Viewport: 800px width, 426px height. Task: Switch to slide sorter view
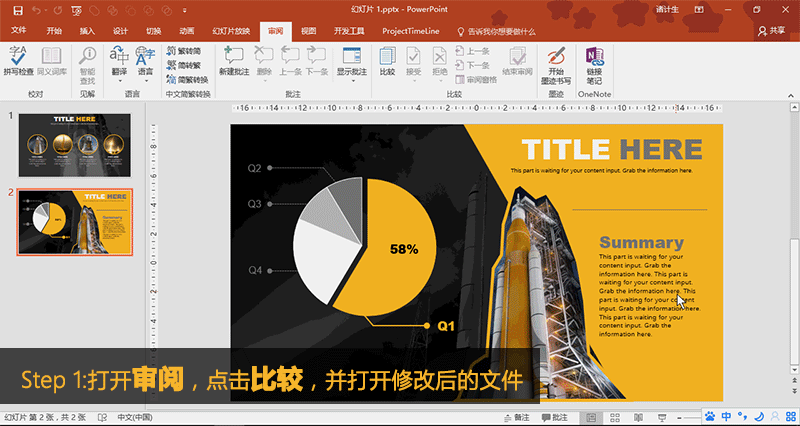614,417
